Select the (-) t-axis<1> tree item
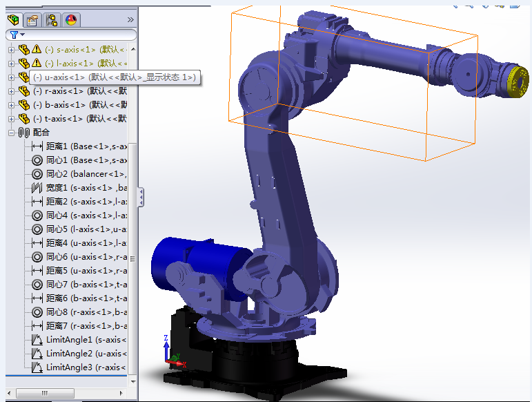 pos(80,119)
